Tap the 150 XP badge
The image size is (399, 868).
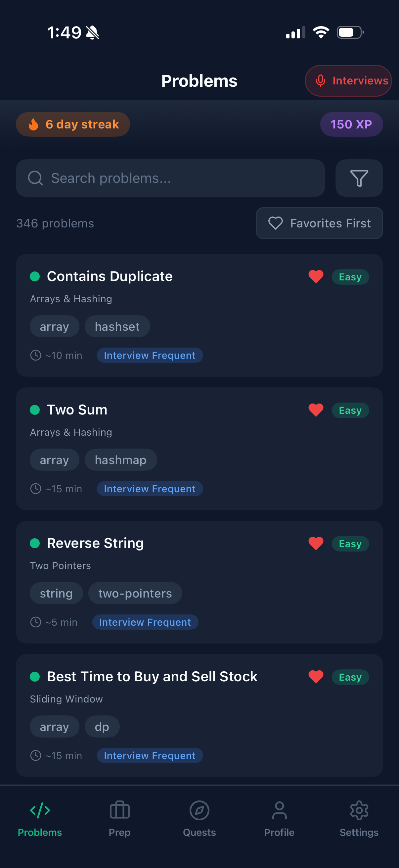(351, 124)
